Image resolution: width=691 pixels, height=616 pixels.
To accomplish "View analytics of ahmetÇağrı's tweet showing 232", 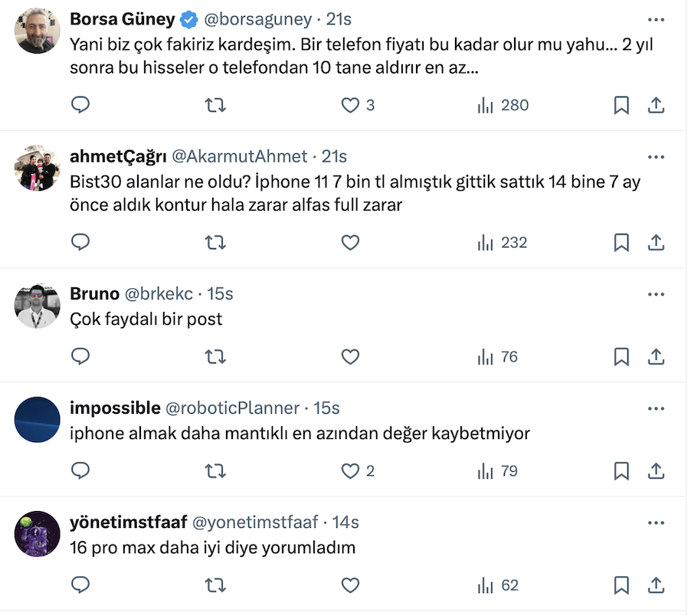I will click(503, 242).
